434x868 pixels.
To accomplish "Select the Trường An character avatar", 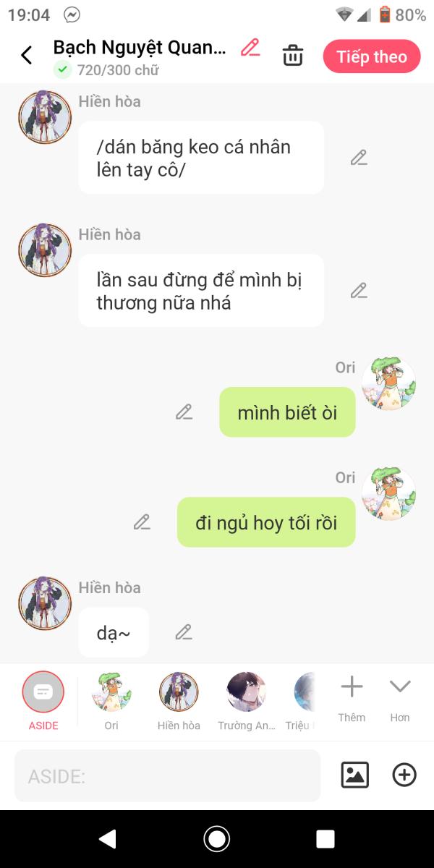I will (247, 701).
